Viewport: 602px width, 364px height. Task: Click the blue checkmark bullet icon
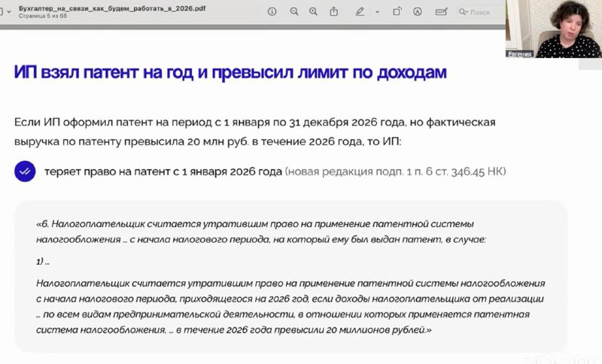click(25, 171)
